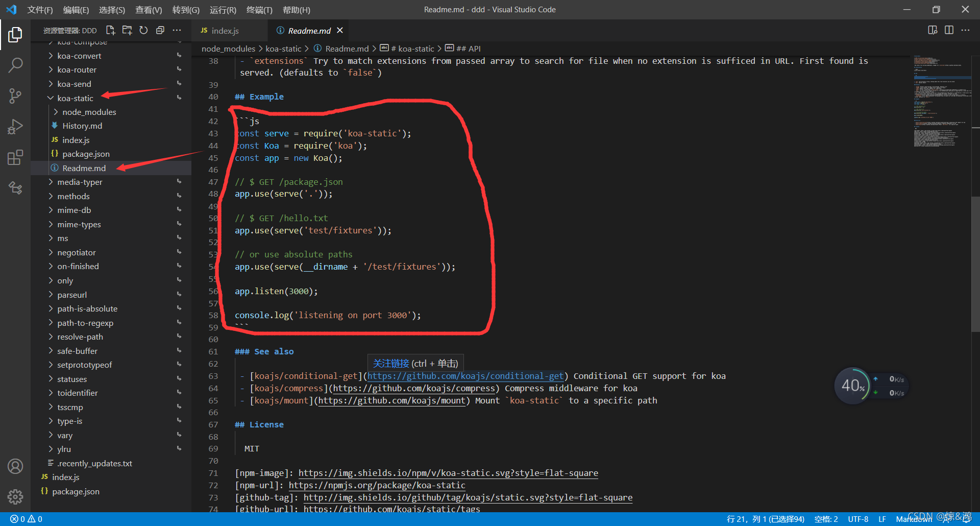Open the Source Control view

(15, 95)
